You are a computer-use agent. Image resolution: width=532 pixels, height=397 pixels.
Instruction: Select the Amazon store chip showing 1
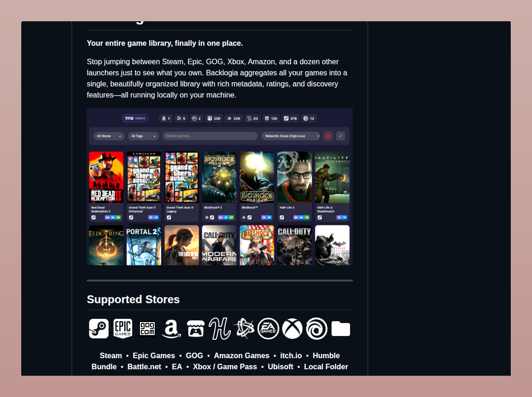[x=166, y=118]
